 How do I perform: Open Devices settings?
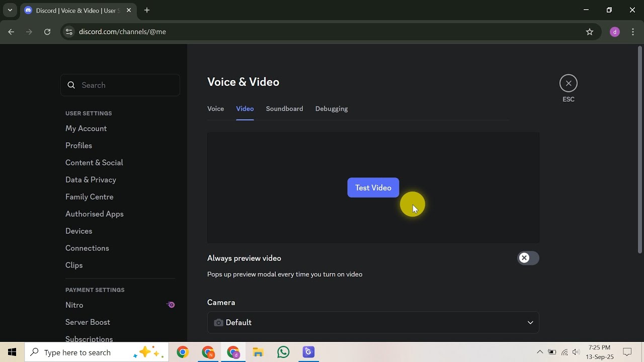79,231
